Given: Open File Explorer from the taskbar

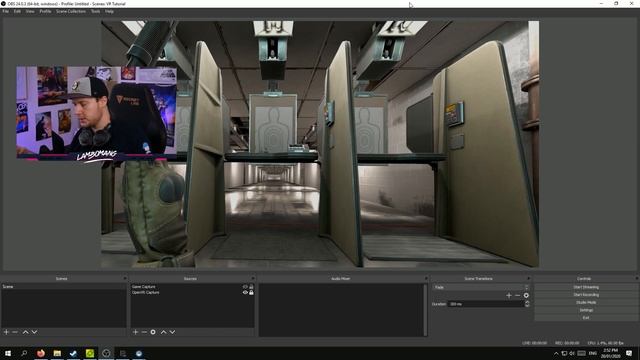Looking at the screenshot, I should click(x=57, y=353).
